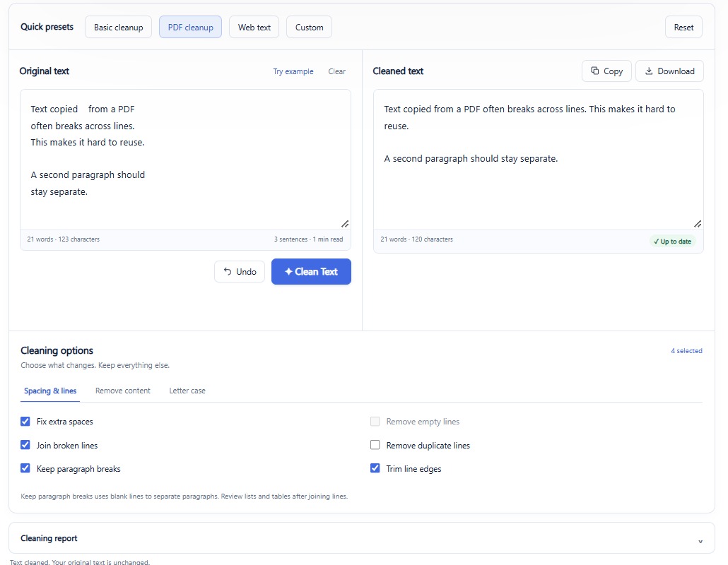Click the Undo arrow icon
The width and height of the screenshot is (728, 565).
tap(228, 271)
